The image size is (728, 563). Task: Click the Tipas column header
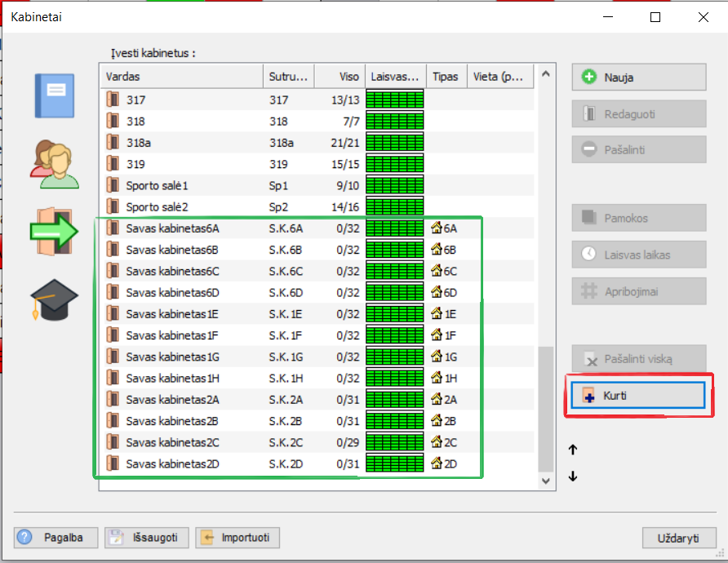(446, 77)
